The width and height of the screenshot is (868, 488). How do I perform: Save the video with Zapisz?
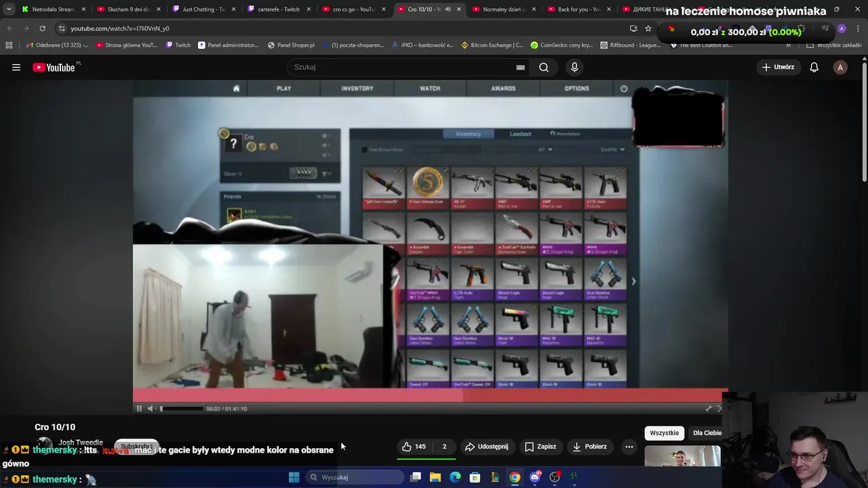pyautogui.click(x=540, y=447)
